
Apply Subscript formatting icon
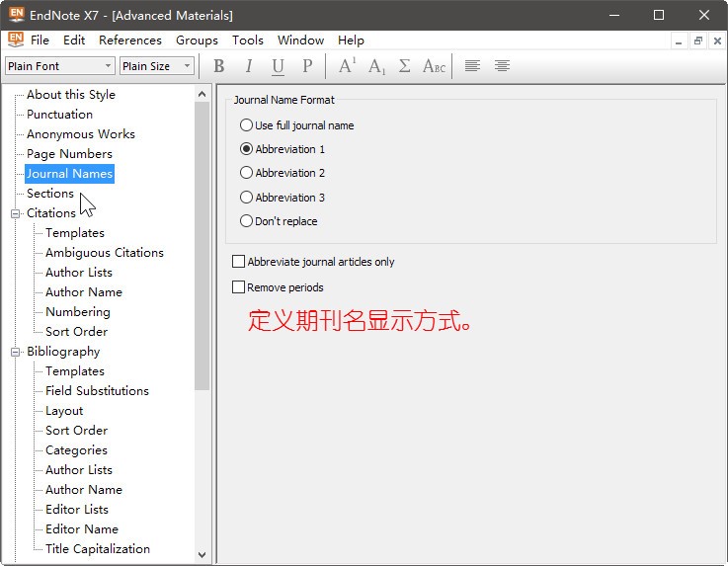[x=376, y=66]
